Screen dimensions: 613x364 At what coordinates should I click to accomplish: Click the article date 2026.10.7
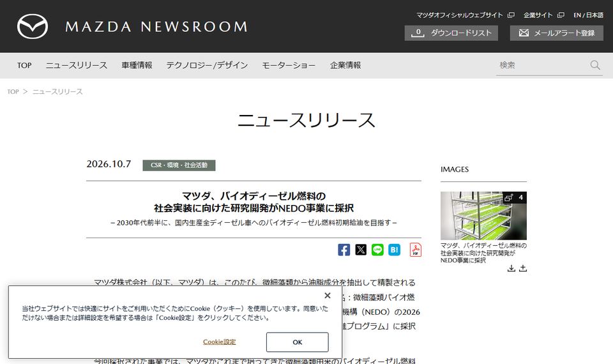click(x=109, y=164)
